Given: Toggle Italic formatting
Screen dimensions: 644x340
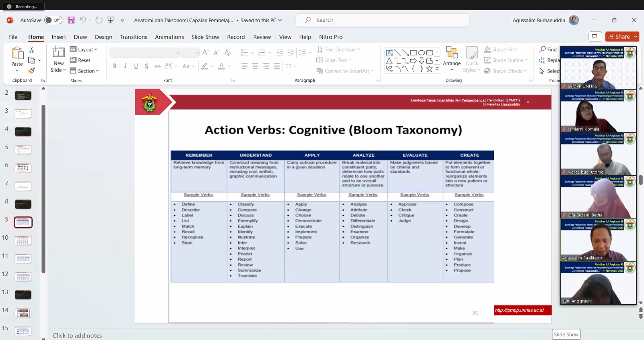Looking at the screenshot, I should click(125, 66).
